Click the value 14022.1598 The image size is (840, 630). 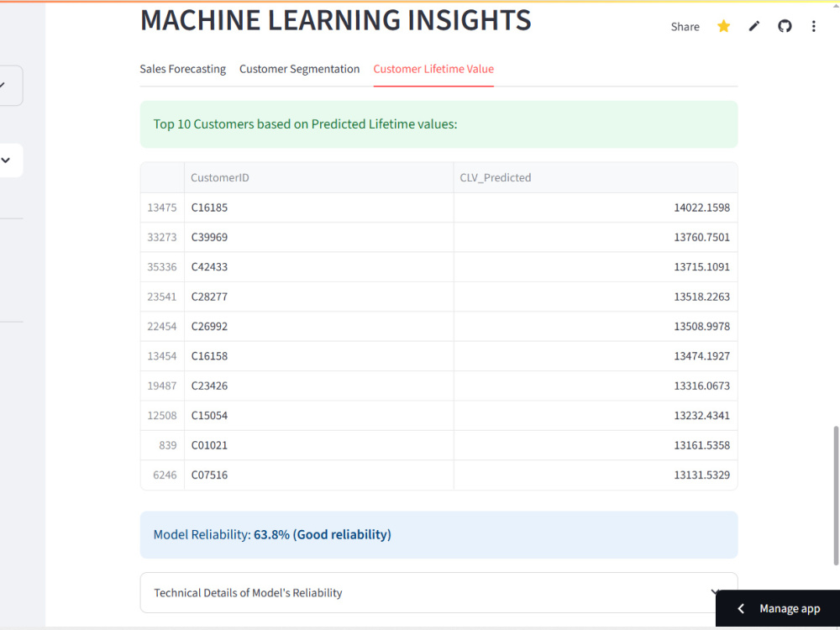point(701,207)
